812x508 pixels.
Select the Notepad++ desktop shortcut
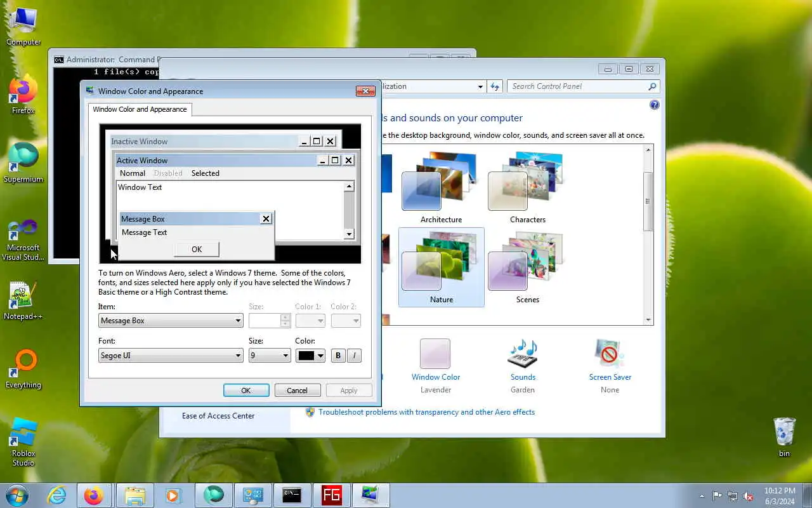coord(23,300)
